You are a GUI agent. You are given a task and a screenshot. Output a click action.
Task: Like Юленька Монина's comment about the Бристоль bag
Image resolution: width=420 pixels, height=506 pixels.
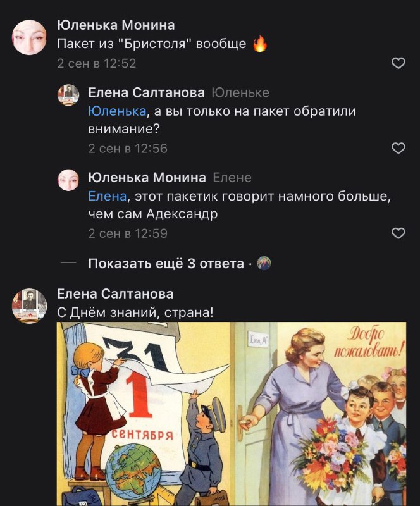pyautogui.click(x=398, y=63)
